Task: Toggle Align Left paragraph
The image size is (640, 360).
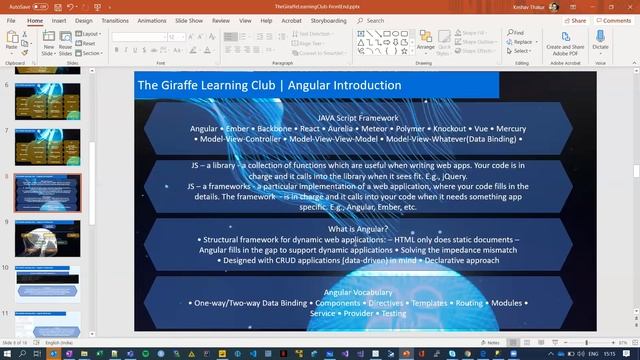Action: [227, 50]
